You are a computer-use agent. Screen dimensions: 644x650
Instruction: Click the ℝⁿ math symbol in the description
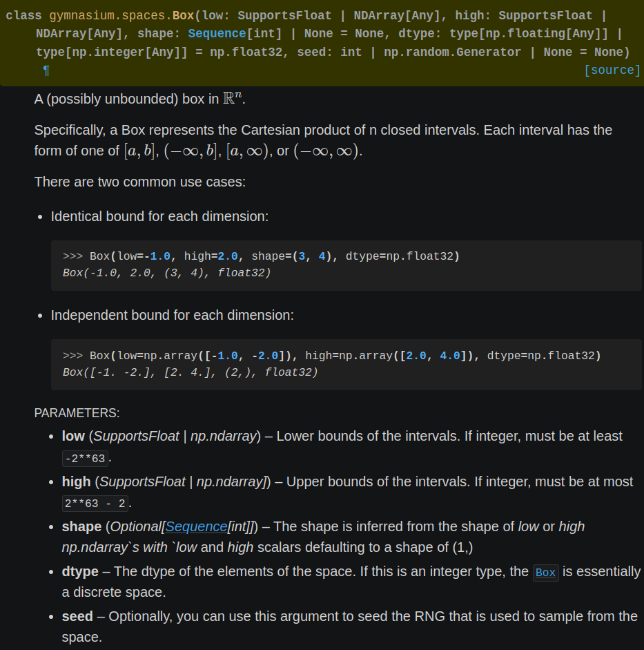coord(233,98)
